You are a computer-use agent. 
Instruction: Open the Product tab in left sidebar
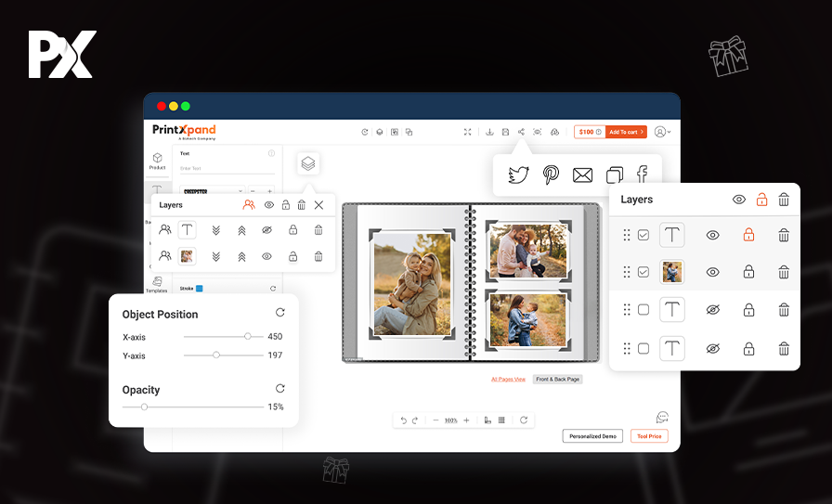(x=157, y=161)
